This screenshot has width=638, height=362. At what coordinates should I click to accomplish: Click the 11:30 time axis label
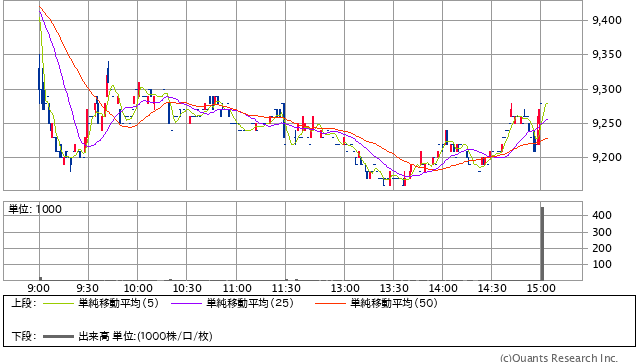[x=286, y=288]
